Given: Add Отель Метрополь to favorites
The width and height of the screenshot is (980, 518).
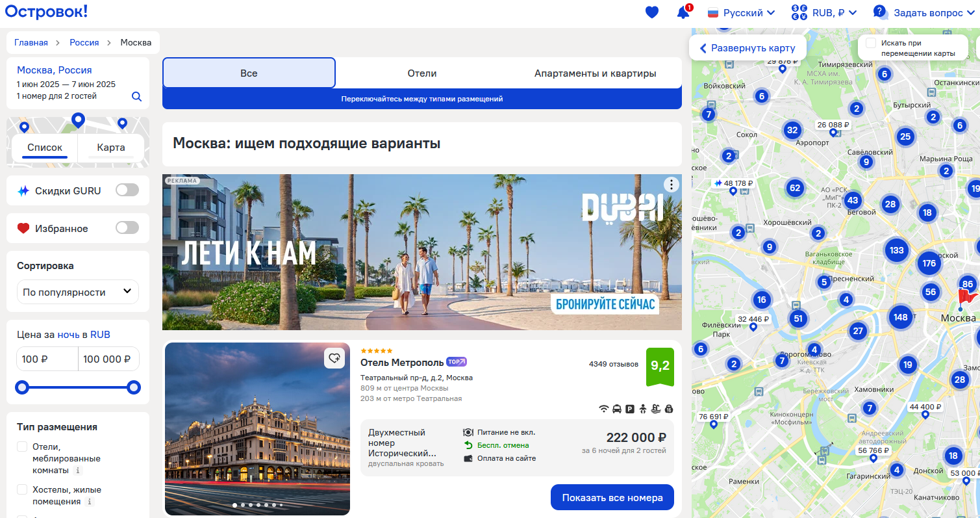Looking at the screenshot, I should pos(334,358).
